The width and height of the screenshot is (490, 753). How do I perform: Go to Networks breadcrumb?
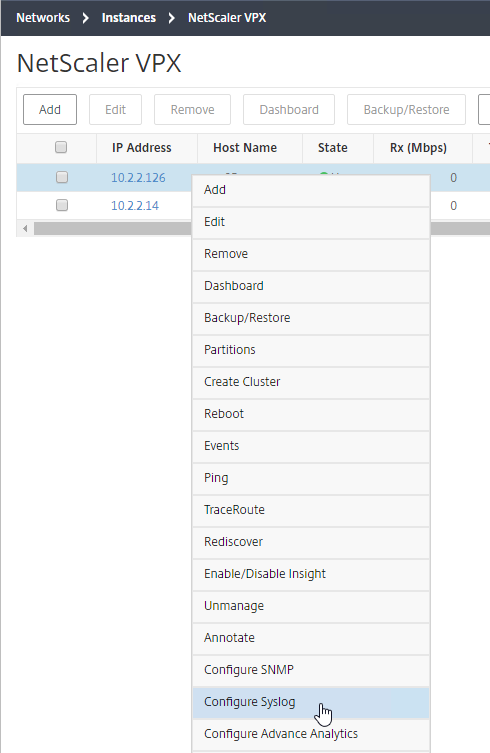coord(43,18)
